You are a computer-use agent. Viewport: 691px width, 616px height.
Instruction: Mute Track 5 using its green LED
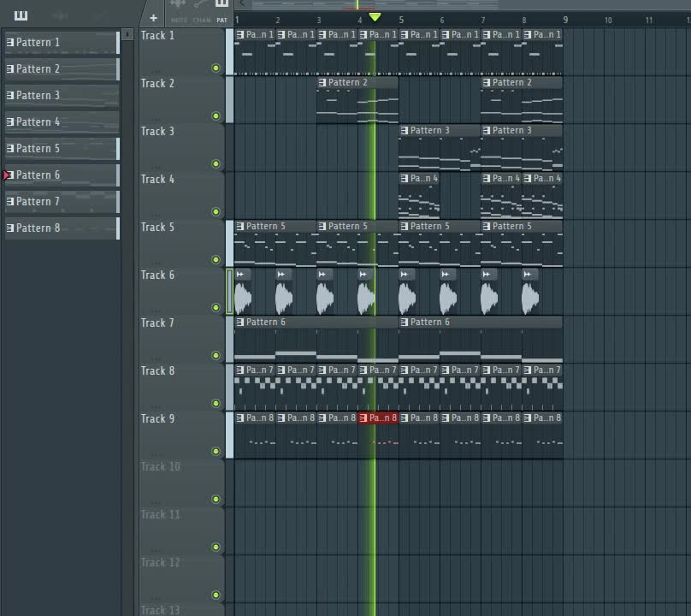(x=216, y=260)
